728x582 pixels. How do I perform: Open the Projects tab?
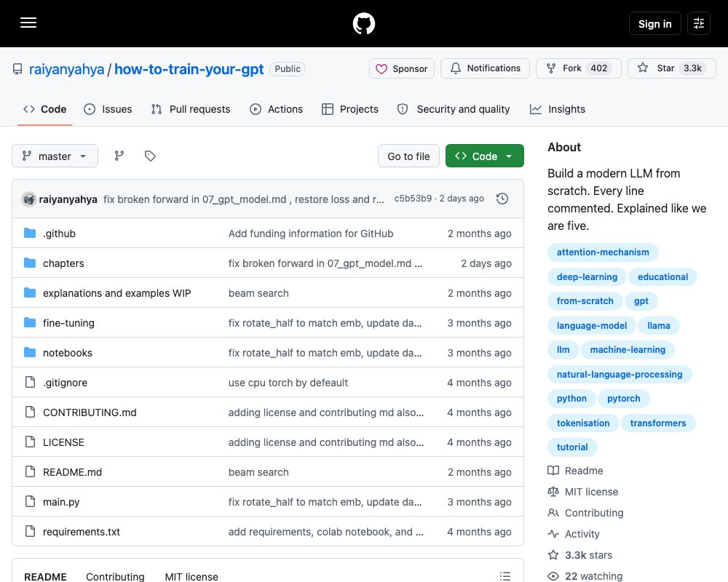click(x=350, y=109)
